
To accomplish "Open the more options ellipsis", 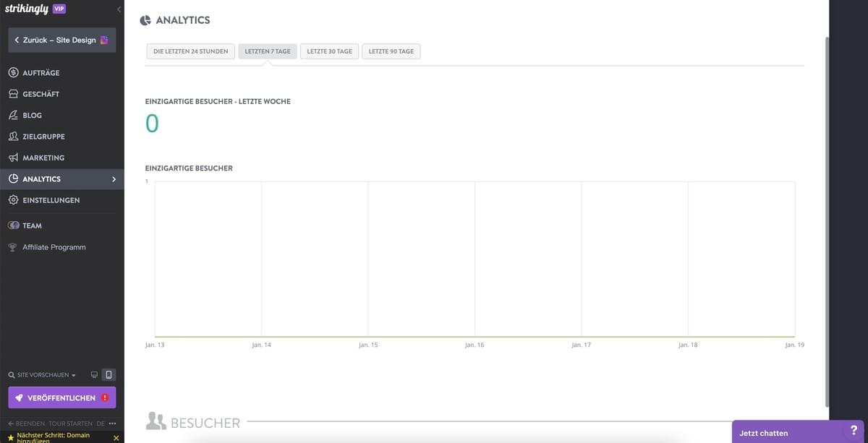I will pyautogui.click(x=112, y=423).
